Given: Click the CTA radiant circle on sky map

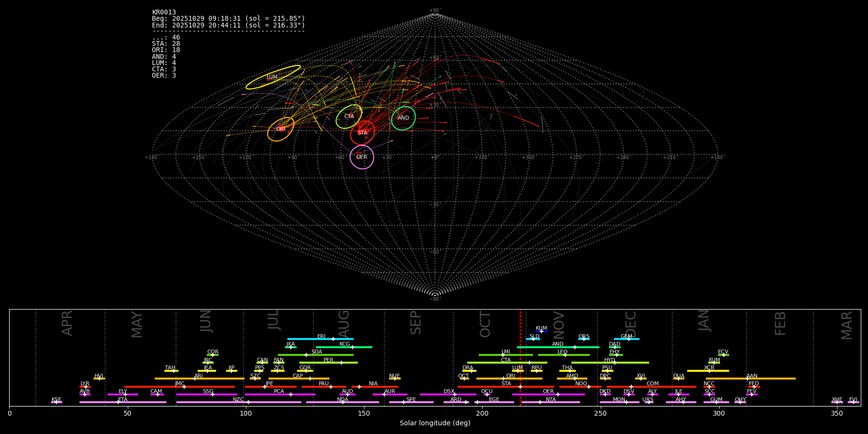Looking at the screenshot, I should pyautogui.click(x=349, y=117).
